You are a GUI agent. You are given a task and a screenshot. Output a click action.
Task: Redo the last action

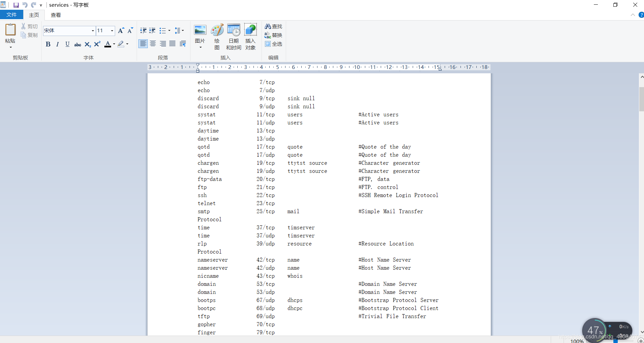34,5
